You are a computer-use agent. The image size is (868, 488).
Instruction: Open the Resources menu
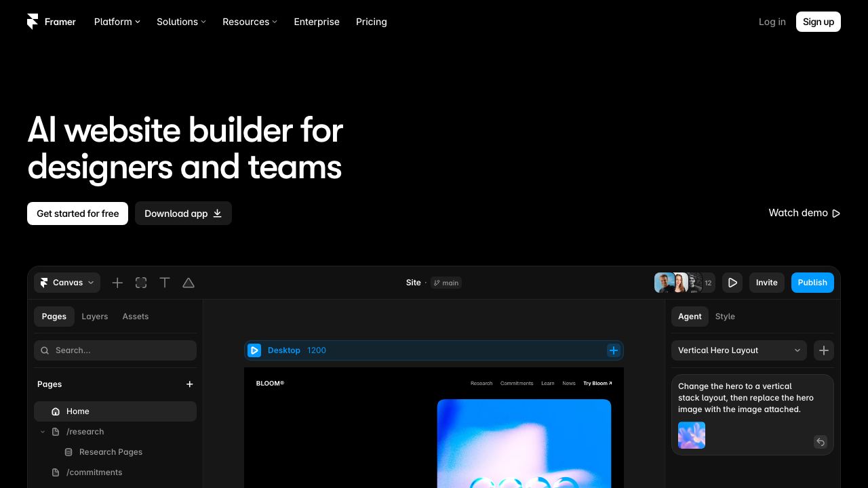click(250, 22)
